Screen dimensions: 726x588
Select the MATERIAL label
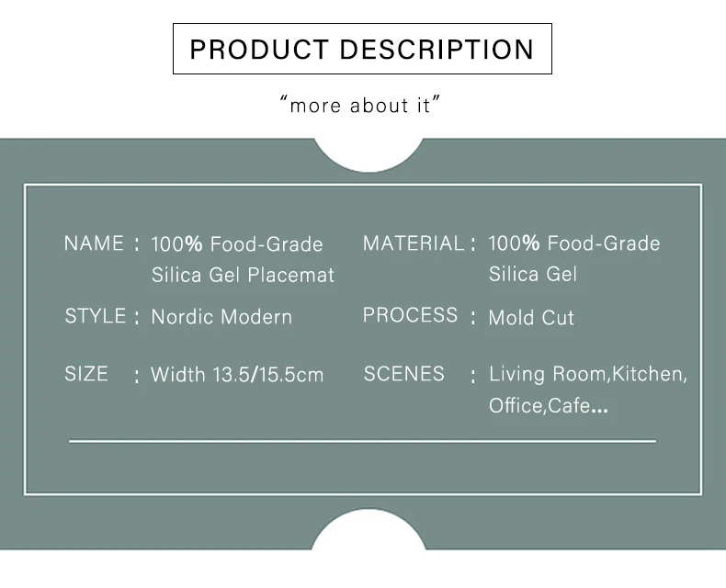(414, 243)
